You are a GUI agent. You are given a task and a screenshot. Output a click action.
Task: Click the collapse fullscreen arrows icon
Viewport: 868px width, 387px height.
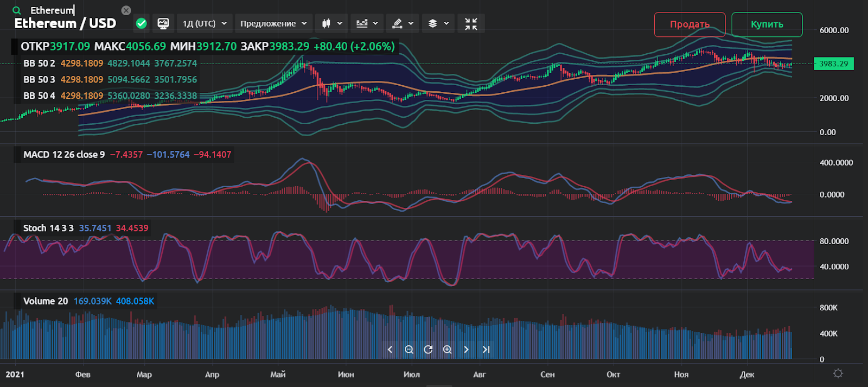coord(471,23)
